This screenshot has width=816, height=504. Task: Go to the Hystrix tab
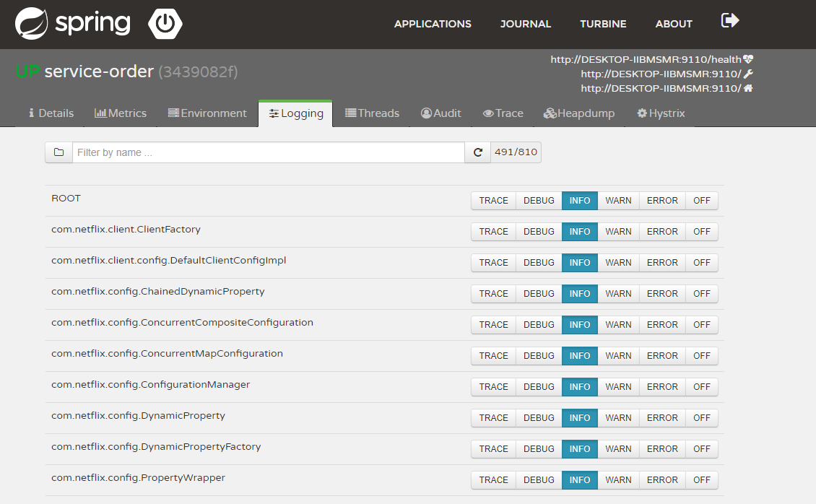click(661, 113)
